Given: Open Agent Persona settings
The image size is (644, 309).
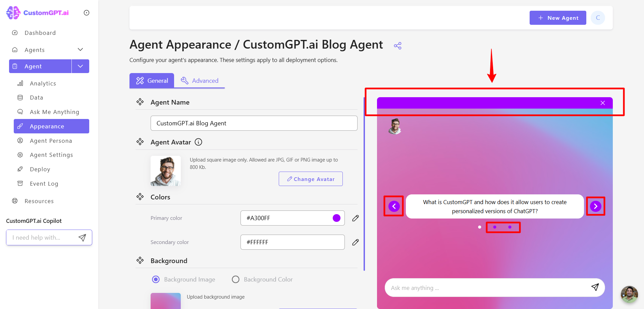Looking at the screenshot, I should [51, 141].
